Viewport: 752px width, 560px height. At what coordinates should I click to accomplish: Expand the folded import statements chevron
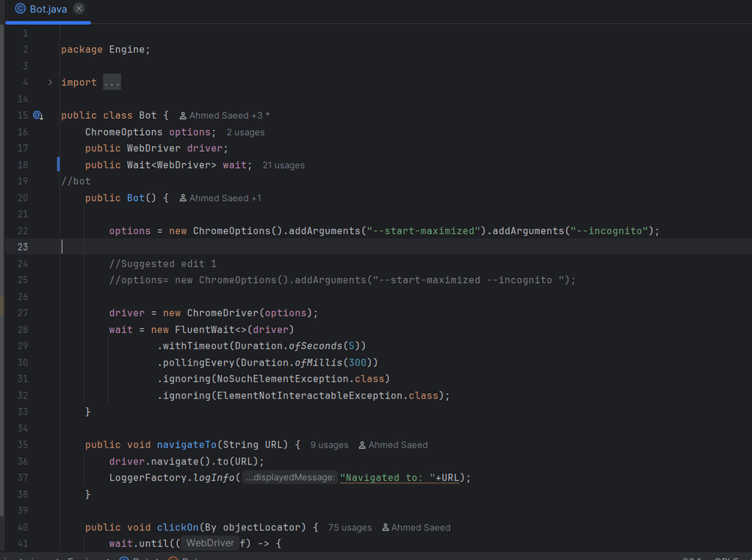(x=50, y=82)
